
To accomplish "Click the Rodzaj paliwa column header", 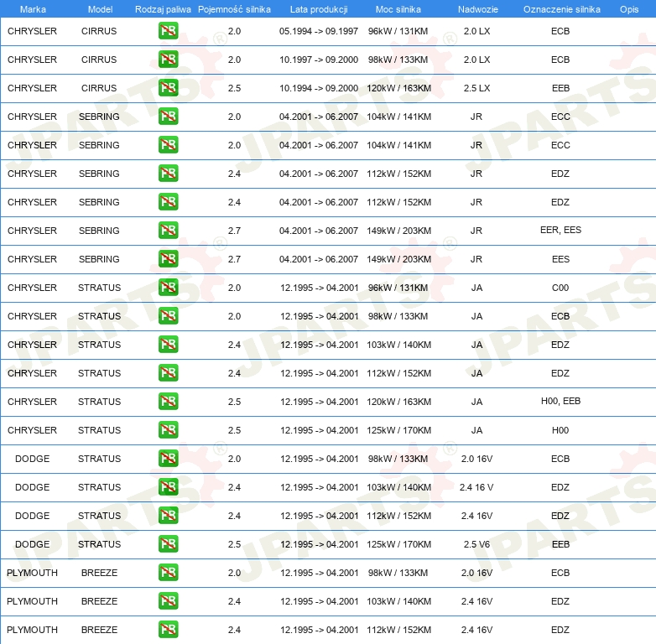I will [163, 9].
